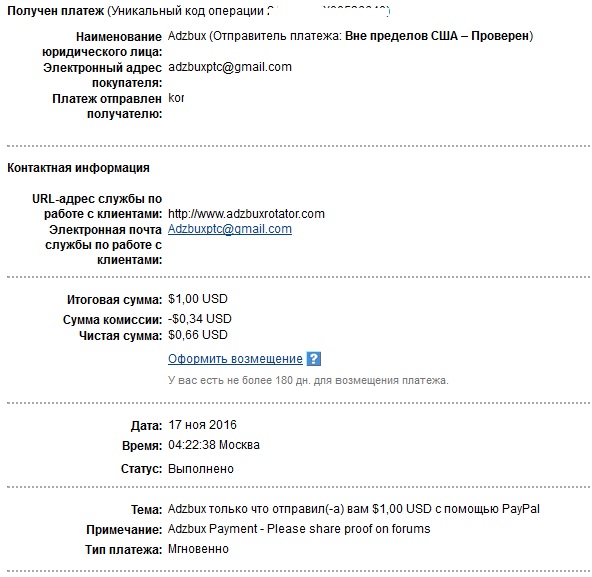Select the Получен платеж heading
The height and width of the screenshot is (577, 592).
56,11
